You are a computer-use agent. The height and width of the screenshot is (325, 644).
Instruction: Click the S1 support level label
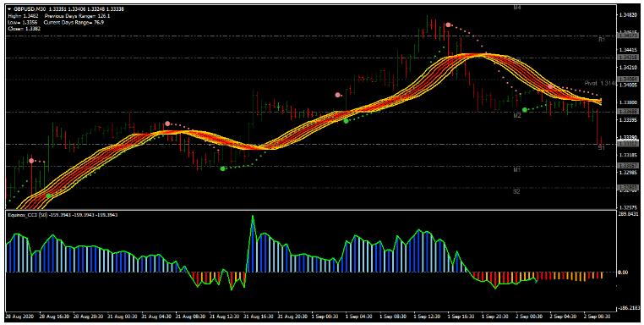(601, 148)
